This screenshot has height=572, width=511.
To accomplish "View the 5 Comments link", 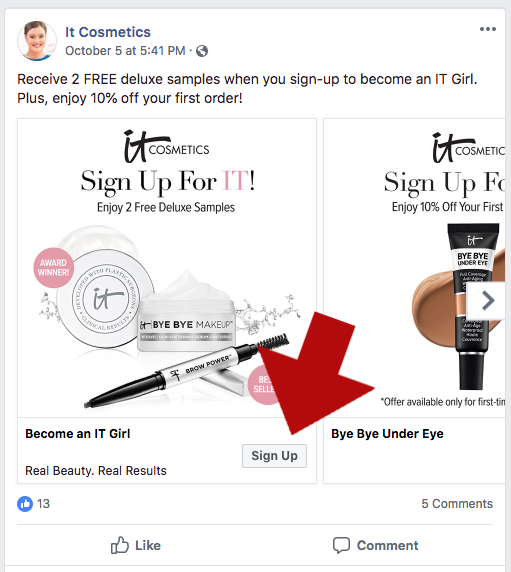I will [457, 503].
